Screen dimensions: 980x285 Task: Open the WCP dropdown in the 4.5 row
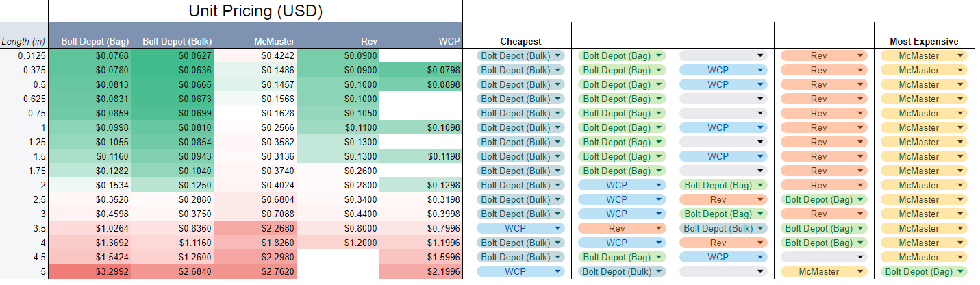click(723, 257)
